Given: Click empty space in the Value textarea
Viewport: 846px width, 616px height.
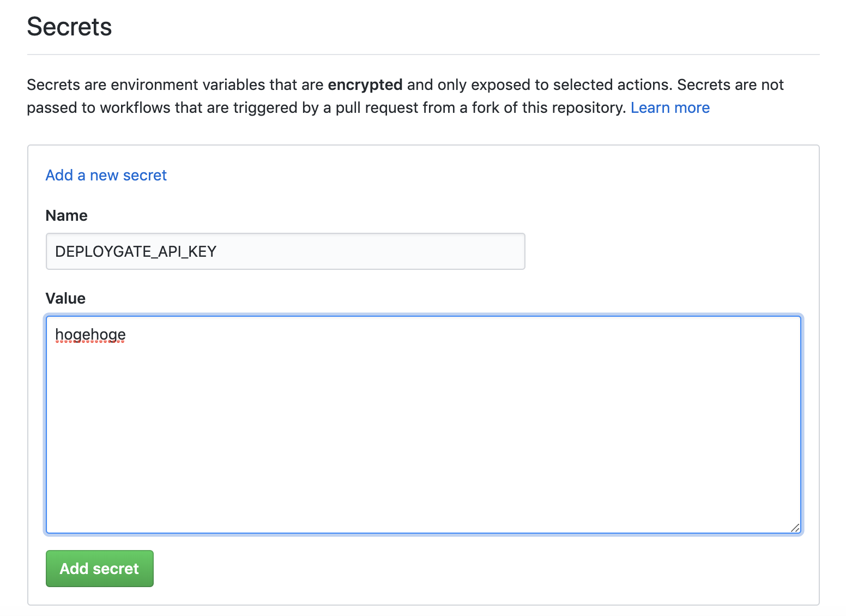Looking at the screenshot, I should (x=423, y=436).
